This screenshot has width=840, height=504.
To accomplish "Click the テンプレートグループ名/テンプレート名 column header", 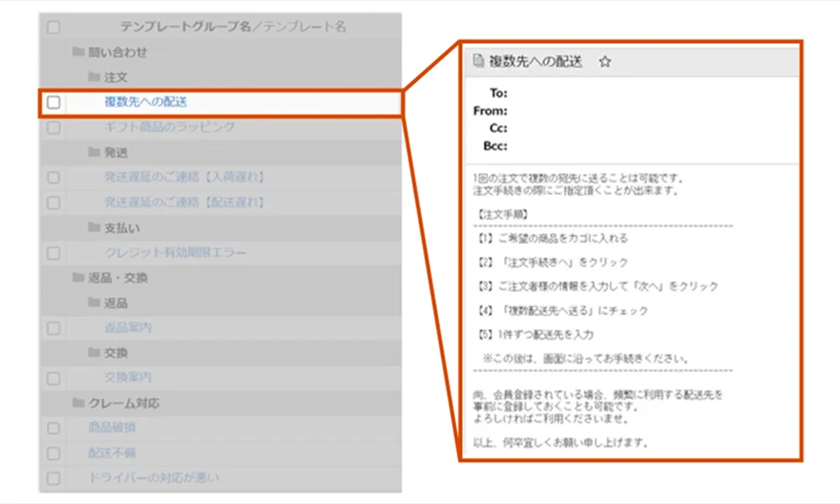I will tap(233, 26).
